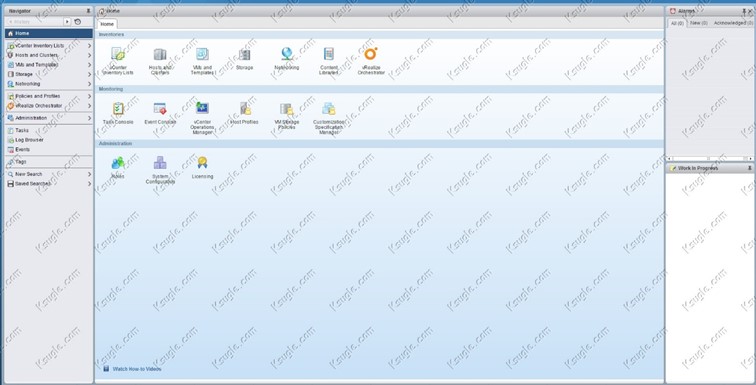756x385 pixels.
Task: Expand Networking chevron in Navigator
Action: 90,84
